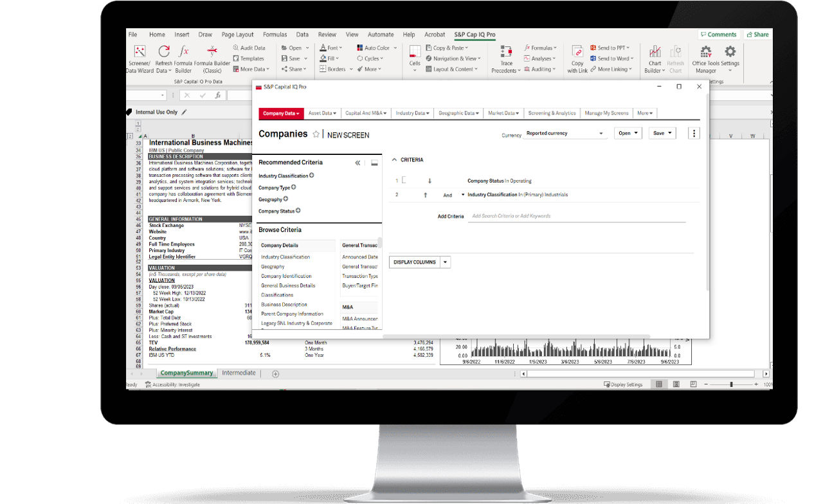Move Industry Classification criterion up
The width and height of the screenshot is (823, 504).
pos(425,195)
